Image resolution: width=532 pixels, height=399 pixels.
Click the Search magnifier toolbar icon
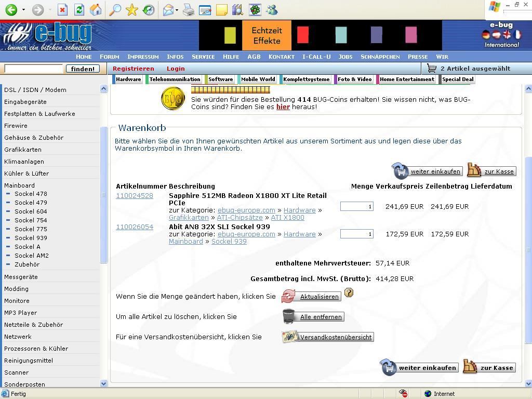pyautogui.click(x=115, y=9)
